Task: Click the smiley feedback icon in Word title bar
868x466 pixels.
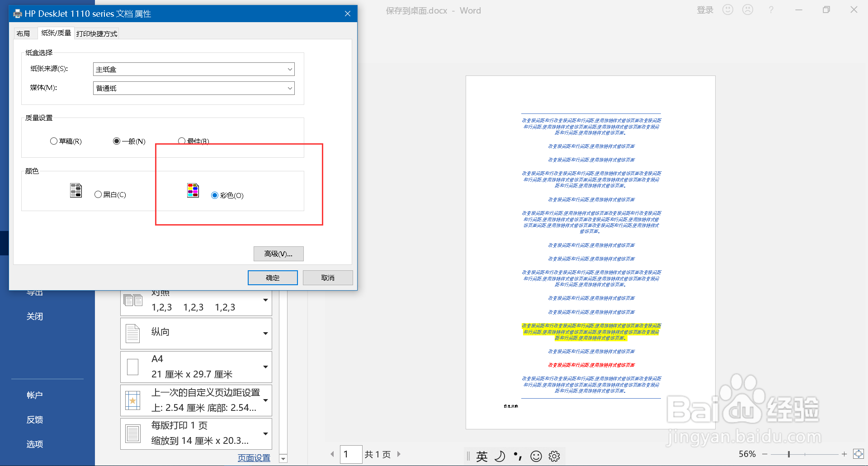Action: pyautogui.click(x=728, y=9)
